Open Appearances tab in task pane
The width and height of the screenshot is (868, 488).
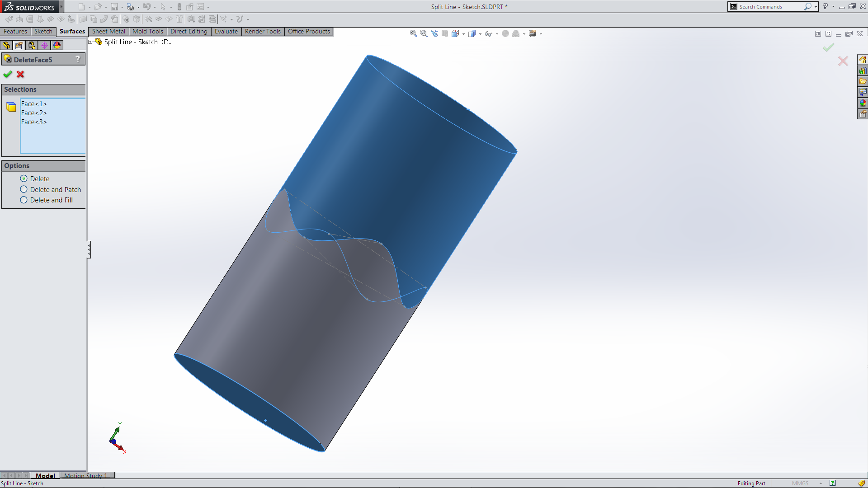pos(863,103)
